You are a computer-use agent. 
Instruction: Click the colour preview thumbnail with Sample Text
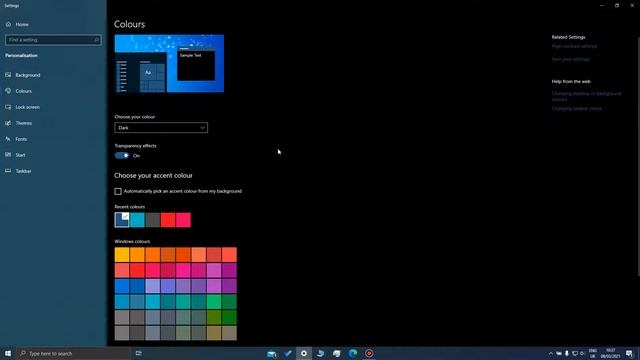pyautogui.click(x=169, y=63)
